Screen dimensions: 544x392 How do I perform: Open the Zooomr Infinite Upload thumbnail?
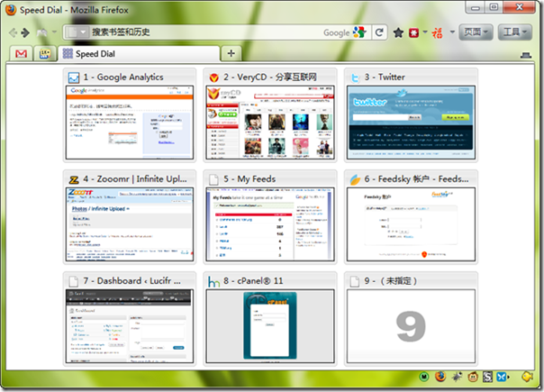coord(130,224)
